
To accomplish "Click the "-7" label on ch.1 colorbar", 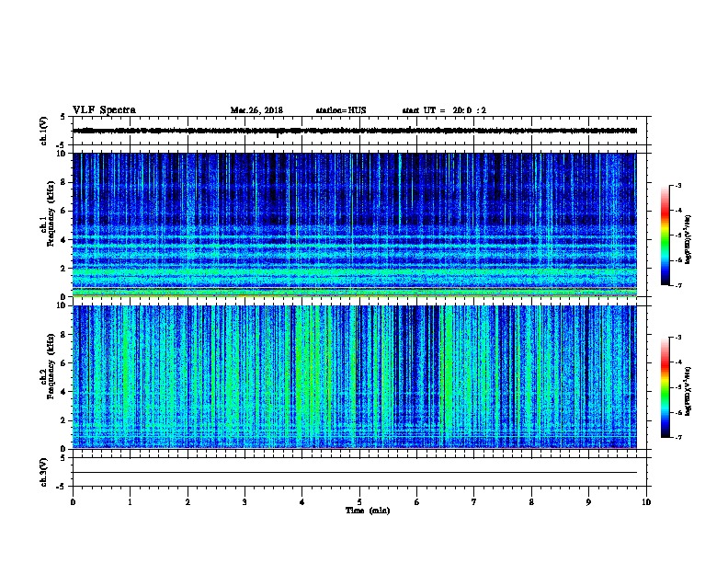I will 678,285.
